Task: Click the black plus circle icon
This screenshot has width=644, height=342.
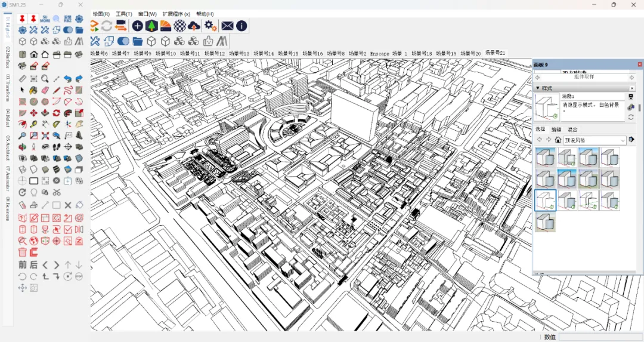Action: (x=137, y=26)
